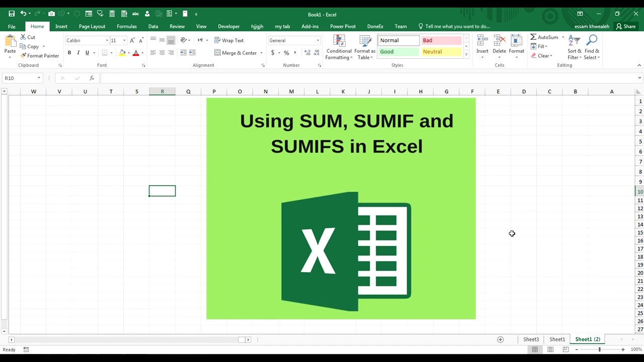
Task: Toggle Underline formatting
Action: point(87,53)
